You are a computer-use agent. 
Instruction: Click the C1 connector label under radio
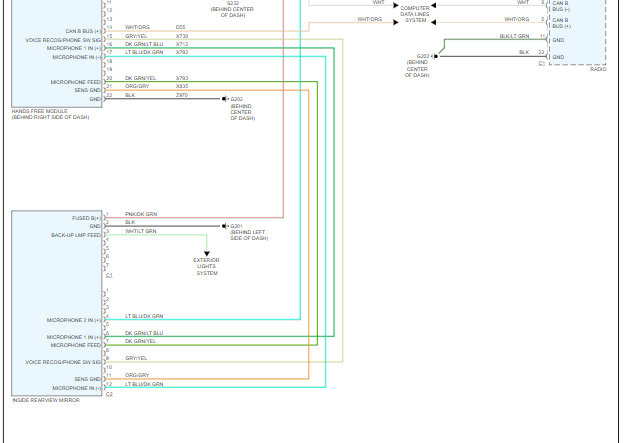[542, 63]
